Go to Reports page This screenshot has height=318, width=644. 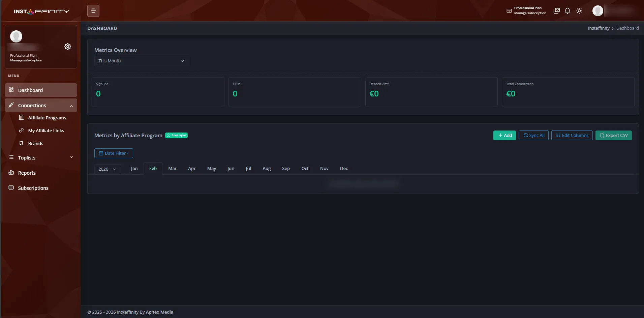tap(27, 173)
